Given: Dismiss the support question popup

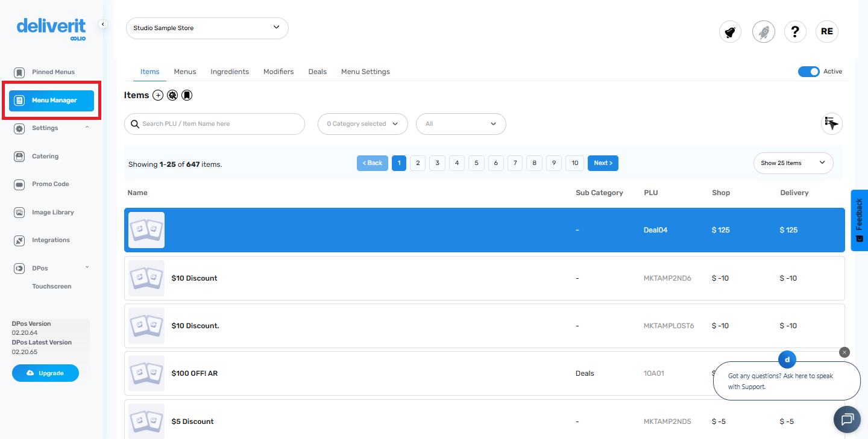Looking at the screenshot, I should (844, 352).
